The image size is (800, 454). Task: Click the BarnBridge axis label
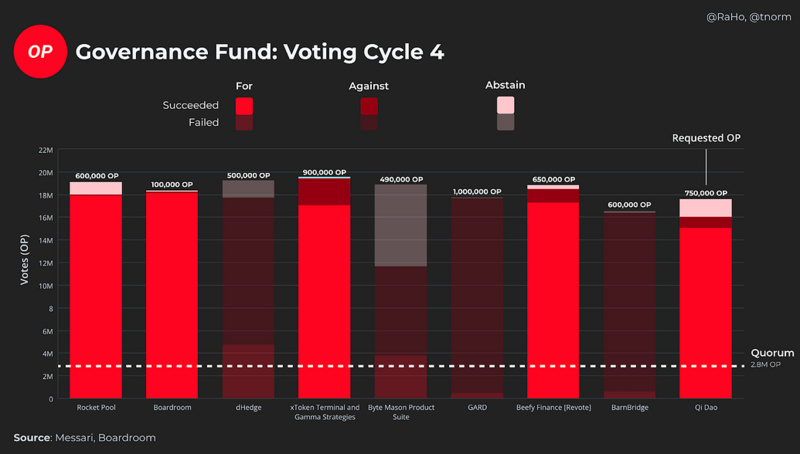[630, 408]
